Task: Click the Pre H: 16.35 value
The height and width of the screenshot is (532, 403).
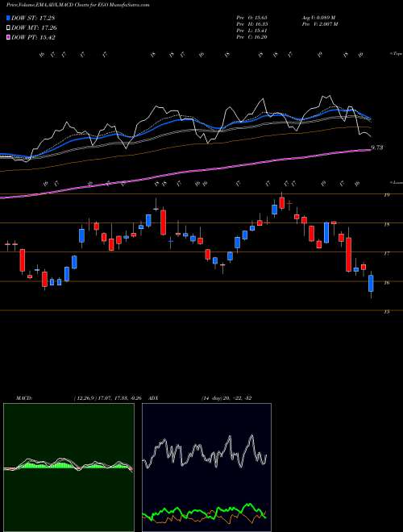Action: pyautogui.click(x=251, y=23)
